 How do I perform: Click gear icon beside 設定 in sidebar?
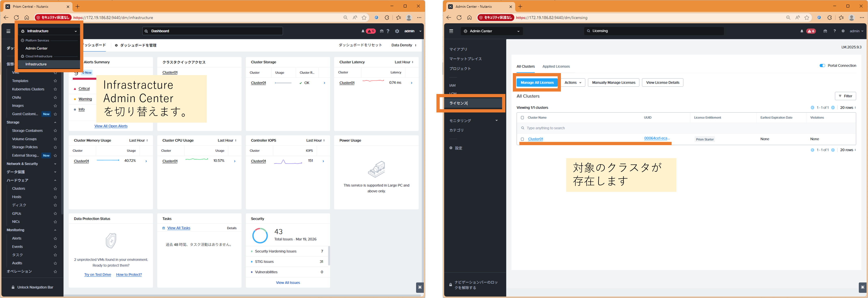pos(450,148)
